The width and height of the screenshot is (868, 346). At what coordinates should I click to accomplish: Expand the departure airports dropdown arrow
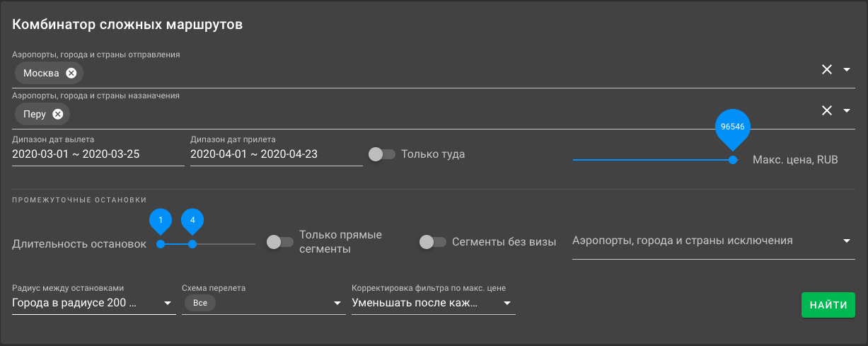(847, 69)
